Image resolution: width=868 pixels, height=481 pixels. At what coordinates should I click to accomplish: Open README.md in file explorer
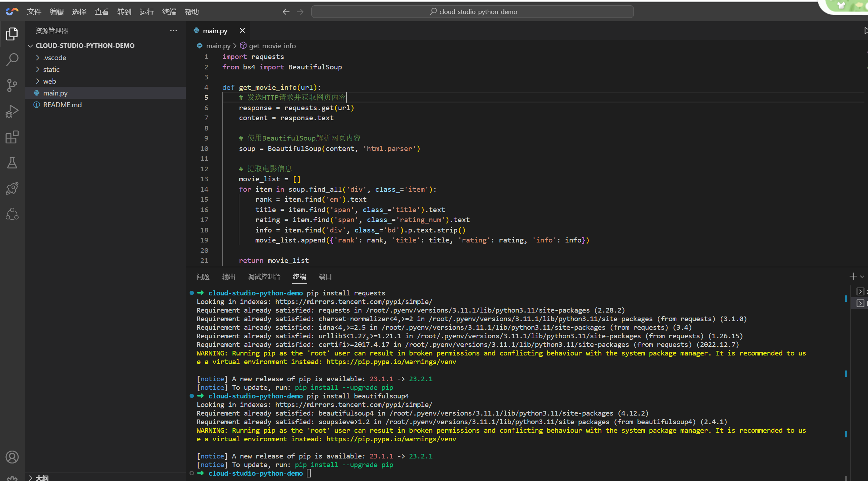[x=62, y=105]
